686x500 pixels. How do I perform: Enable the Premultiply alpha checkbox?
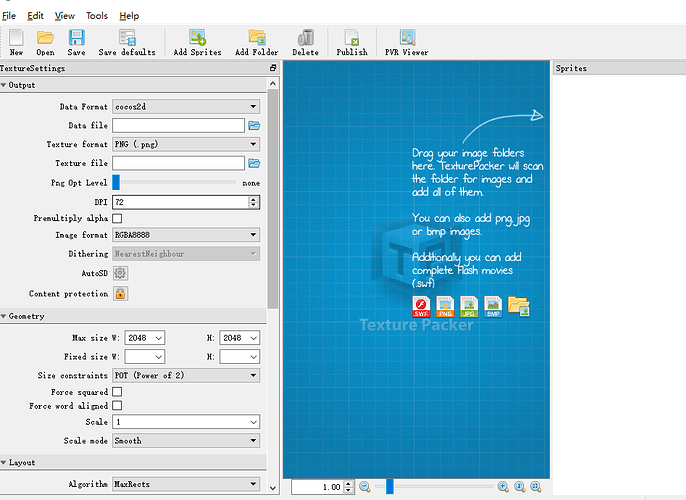tap(117, 218)
